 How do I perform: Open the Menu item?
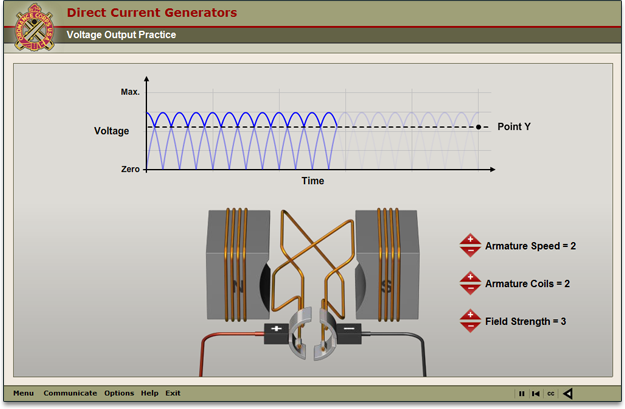pyautogui.click(x=24, y=393)
